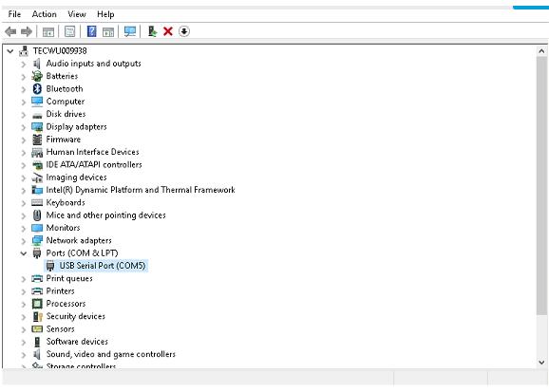Expand the Monitors category

[24, 228]
